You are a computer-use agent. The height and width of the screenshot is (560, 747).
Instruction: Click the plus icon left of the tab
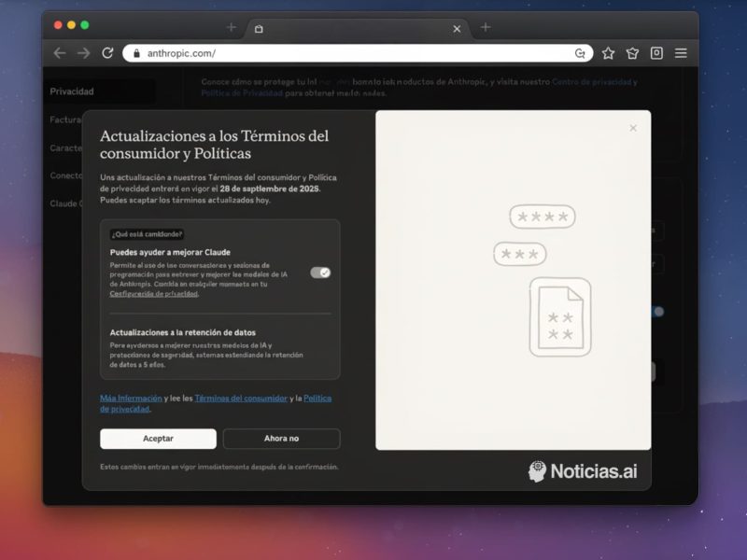click(231, 27)
